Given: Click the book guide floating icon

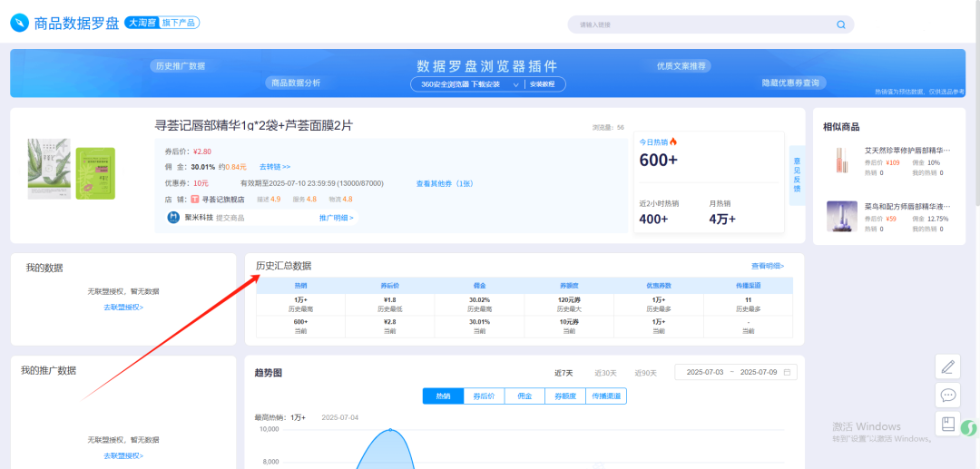Looking at the screenshot, I should point(947,424).
